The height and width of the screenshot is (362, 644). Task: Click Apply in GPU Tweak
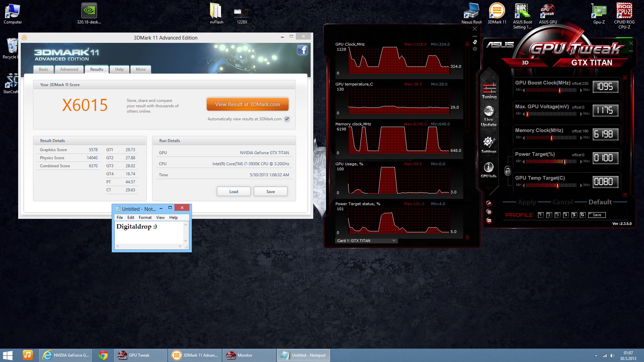coord(527,202)
